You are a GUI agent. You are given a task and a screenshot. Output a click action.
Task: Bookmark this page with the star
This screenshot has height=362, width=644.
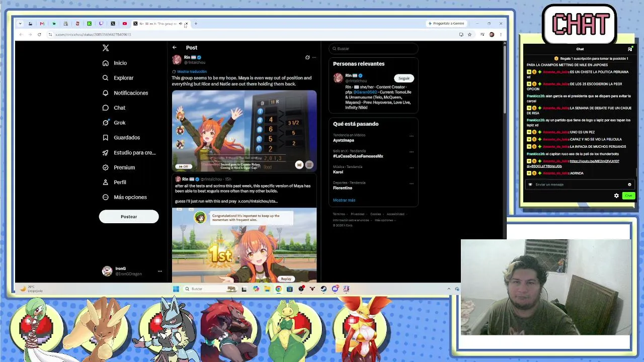coord(469,35)
